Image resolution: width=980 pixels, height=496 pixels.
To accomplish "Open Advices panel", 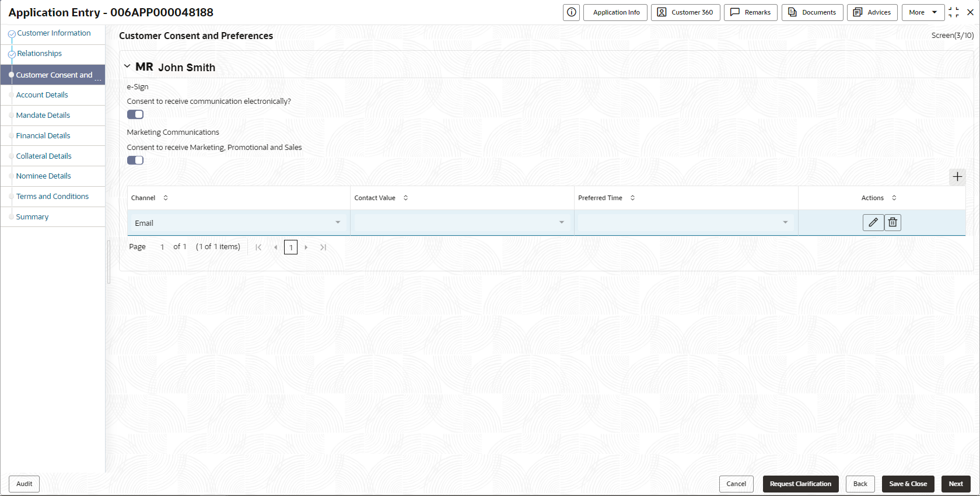I will click(872, 12).
